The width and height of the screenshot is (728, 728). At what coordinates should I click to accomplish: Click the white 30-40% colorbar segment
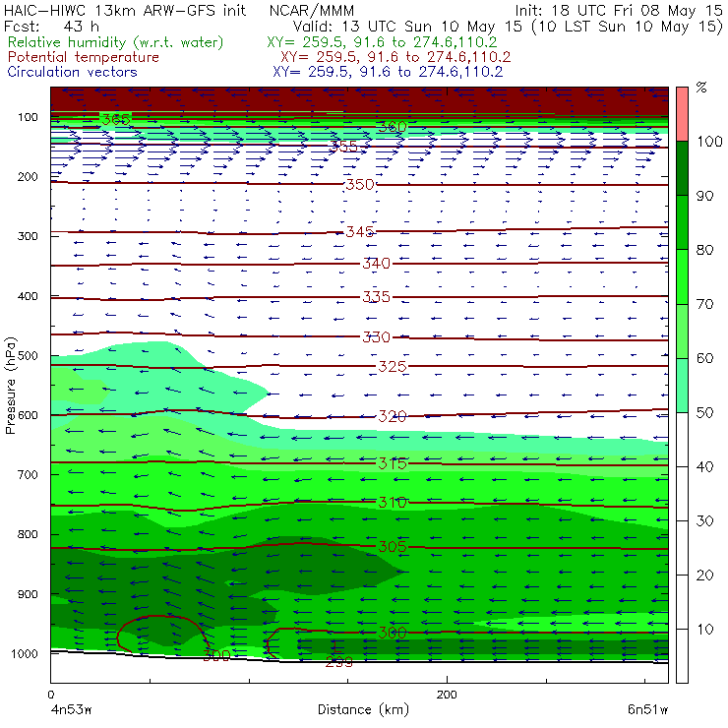(x=682, y=494)
